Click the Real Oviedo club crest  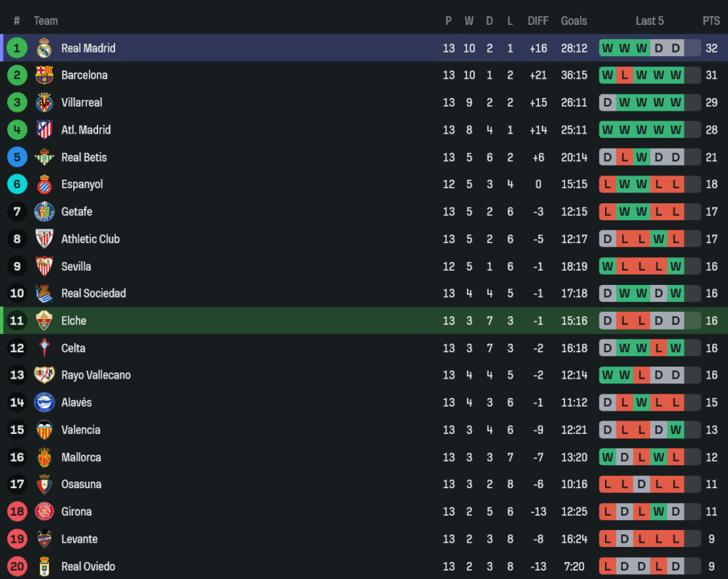(44, 566)
